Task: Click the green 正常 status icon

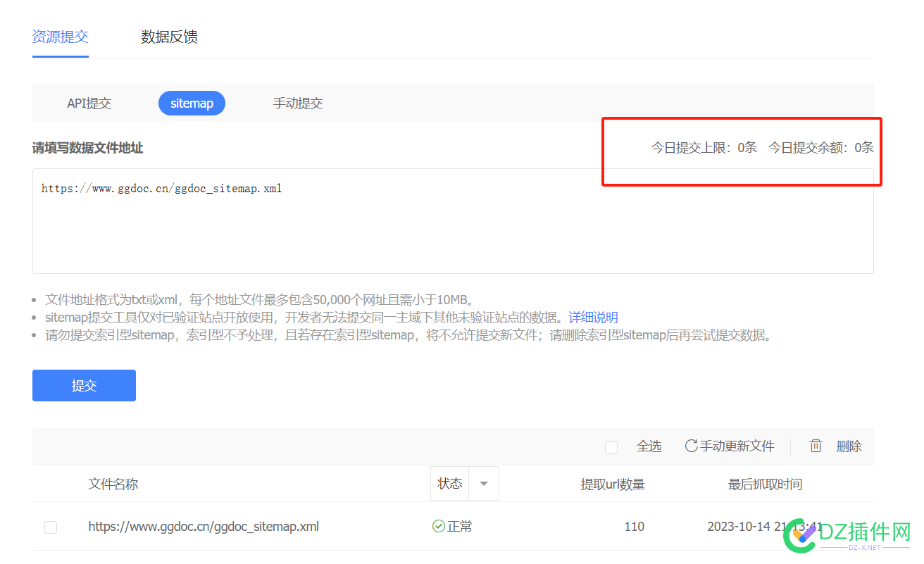Action: 438,526
